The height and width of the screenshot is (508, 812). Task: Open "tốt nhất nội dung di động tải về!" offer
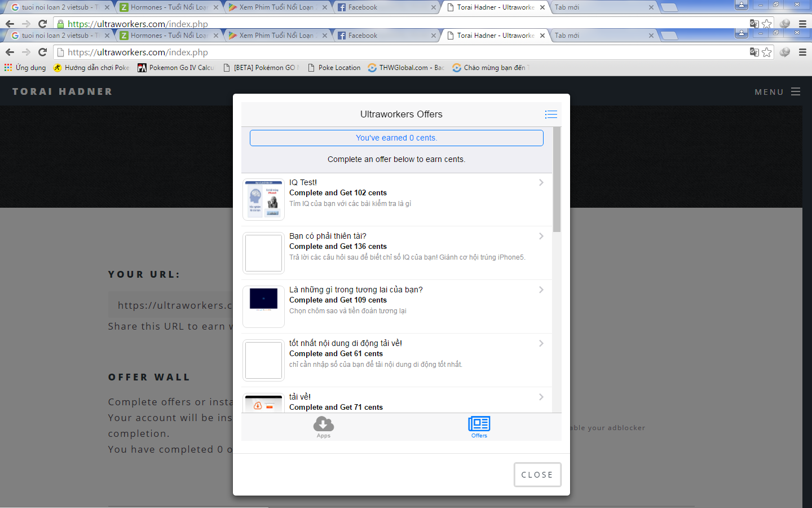pos(346,343)
